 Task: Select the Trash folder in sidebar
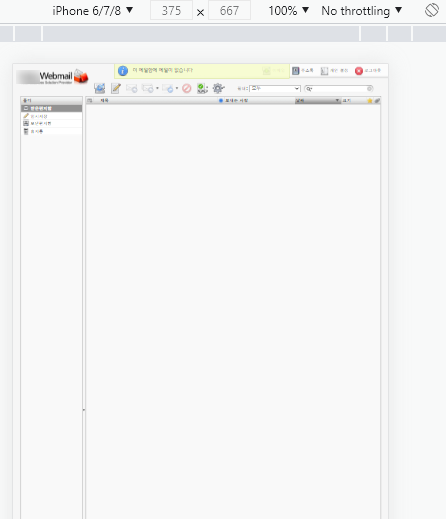pos(51,131)
